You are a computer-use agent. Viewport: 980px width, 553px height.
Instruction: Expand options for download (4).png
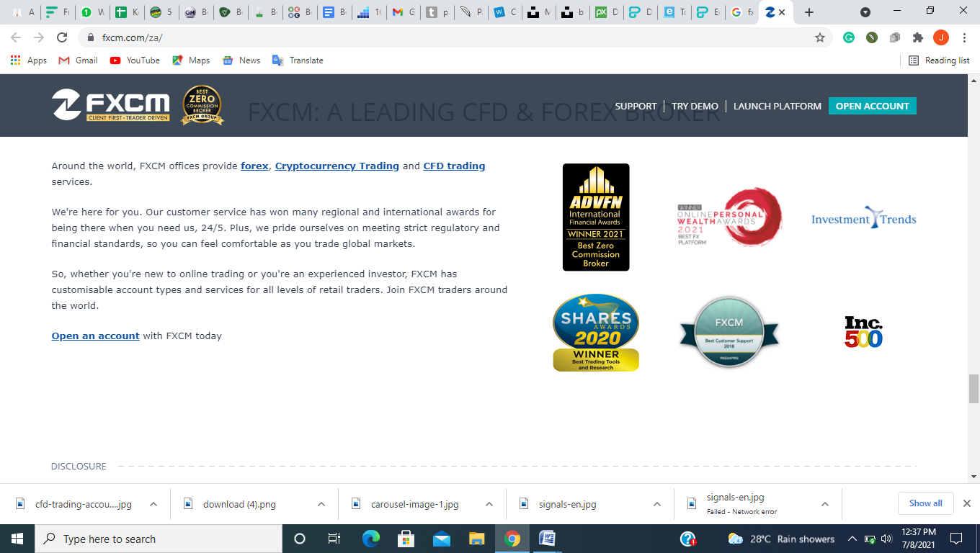[321, 505]
